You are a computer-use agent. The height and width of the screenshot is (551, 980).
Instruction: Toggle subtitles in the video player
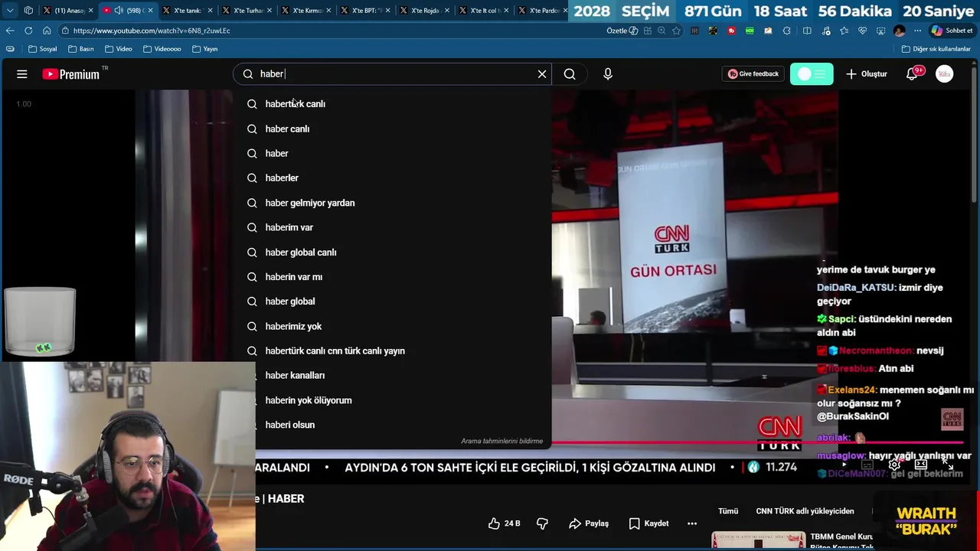pos(867,465)
